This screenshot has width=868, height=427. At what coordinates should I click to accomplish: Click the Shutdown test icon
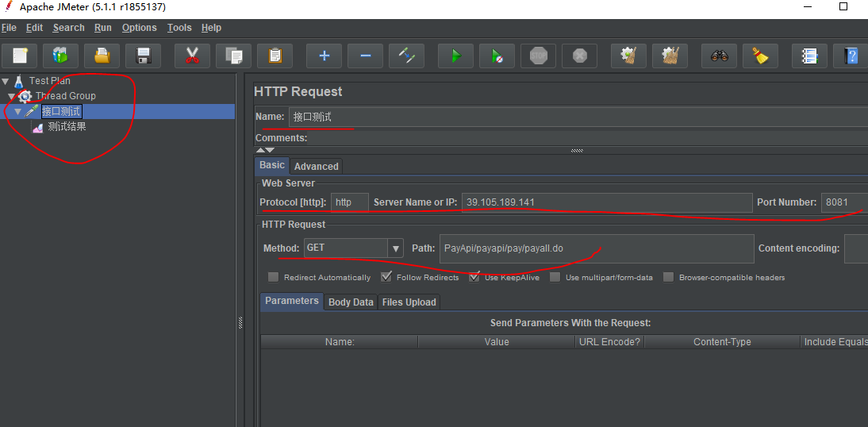click(579, 56)
